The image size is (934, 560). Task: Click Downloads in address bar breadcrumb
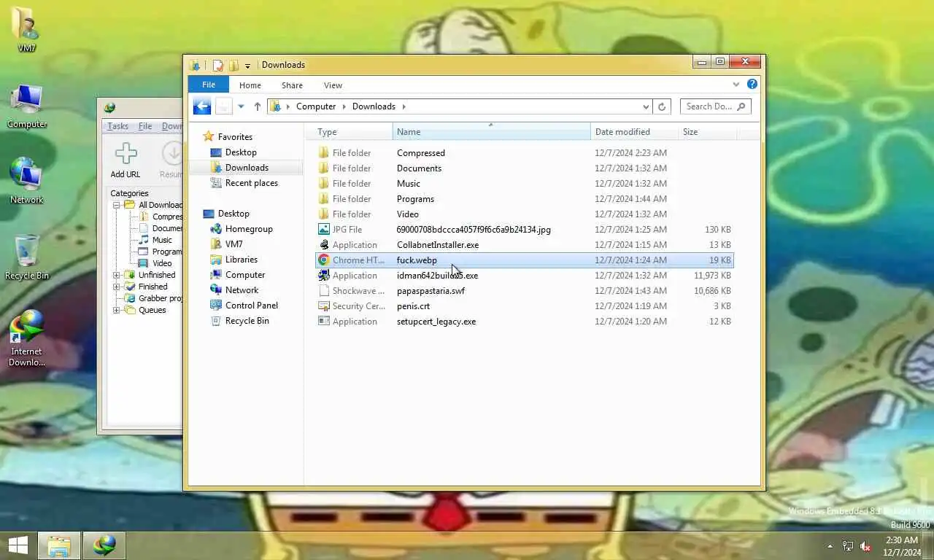(374, 106)
